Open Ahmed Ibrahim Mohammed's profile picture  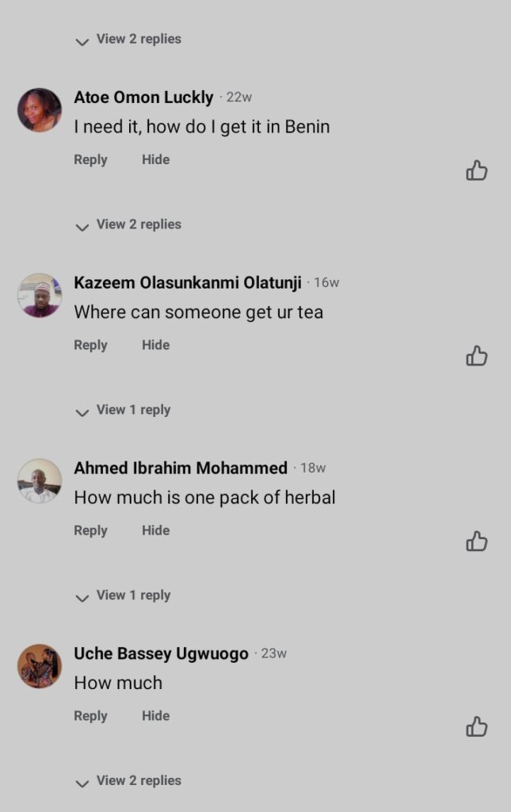pos(40,481)
